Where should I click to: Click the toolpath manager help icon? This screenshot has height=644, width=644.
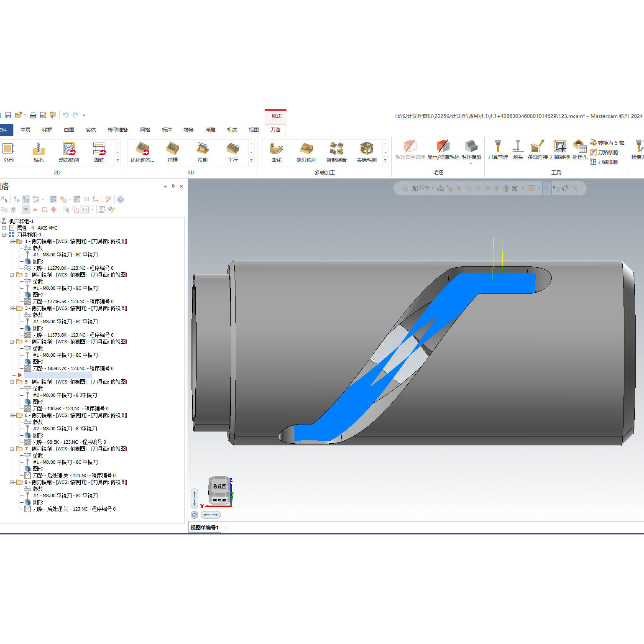120,199
